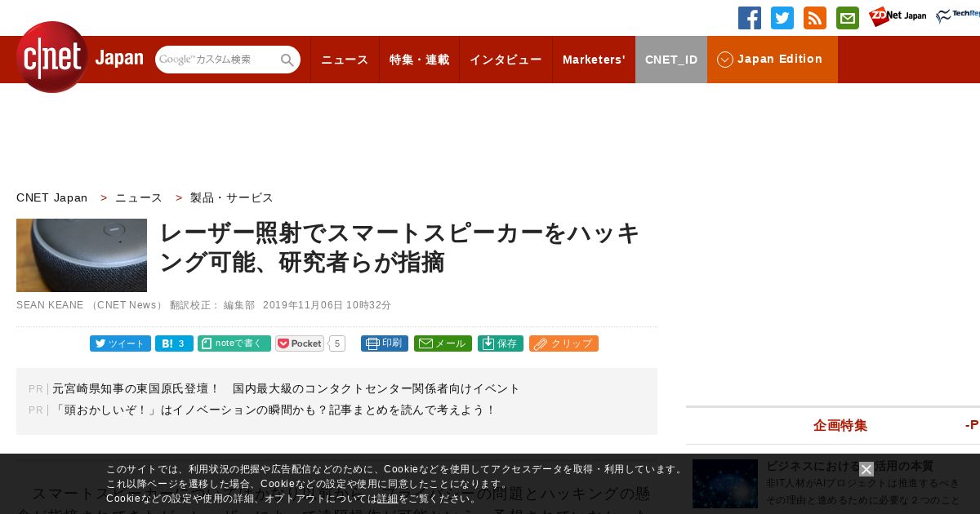Send the article via メール button
980x514 pixels.
pos(443,343)
